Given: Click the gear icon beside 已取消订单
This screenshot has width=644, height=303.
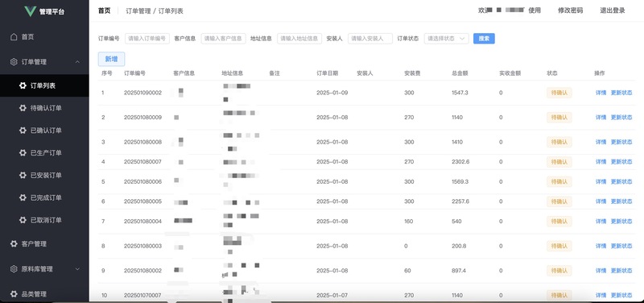Looking at the screenshot, I should (23, 220).
